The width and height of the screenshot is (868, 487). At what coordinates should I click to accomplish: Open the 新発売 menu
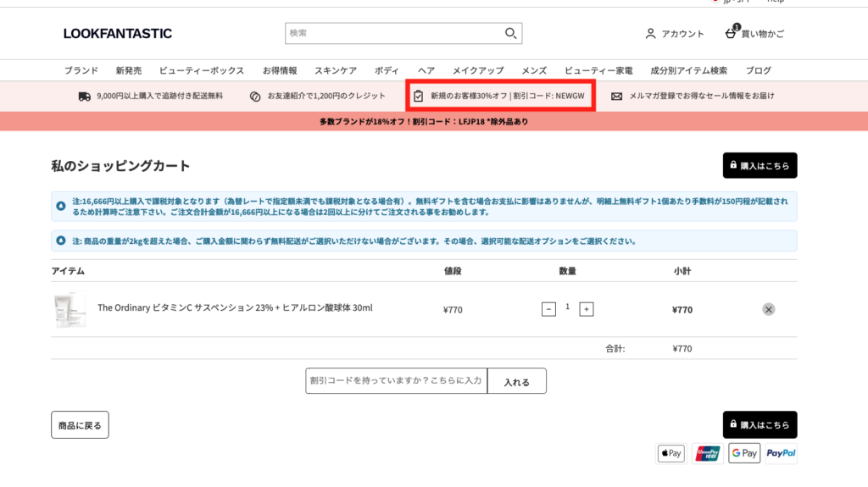tap(129, 70)
